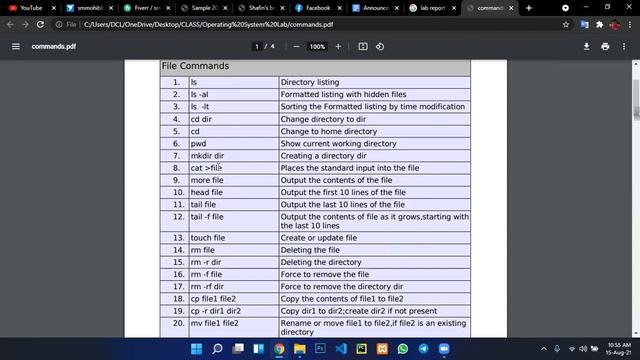
Task: Open Zoom from taskbar
Action: coord(444,349)
